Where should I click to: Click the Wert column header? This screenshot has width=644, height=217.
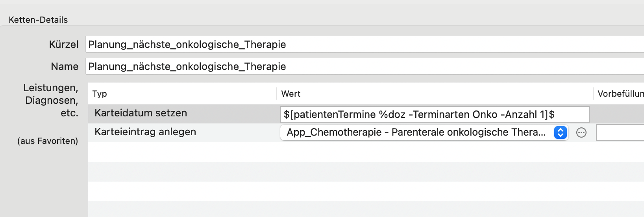click(x=291, y=94)
